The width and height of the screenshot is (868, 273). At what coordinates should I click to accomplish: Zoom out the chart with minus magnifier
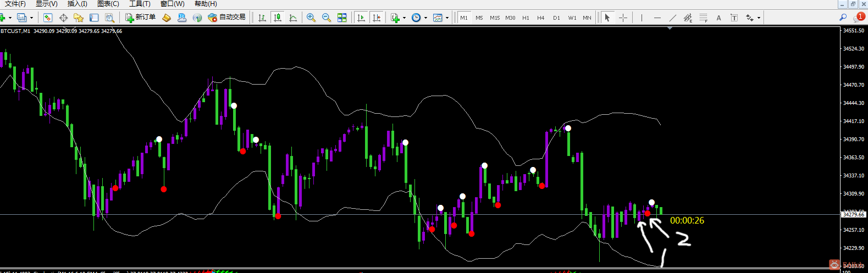point(327,18)
